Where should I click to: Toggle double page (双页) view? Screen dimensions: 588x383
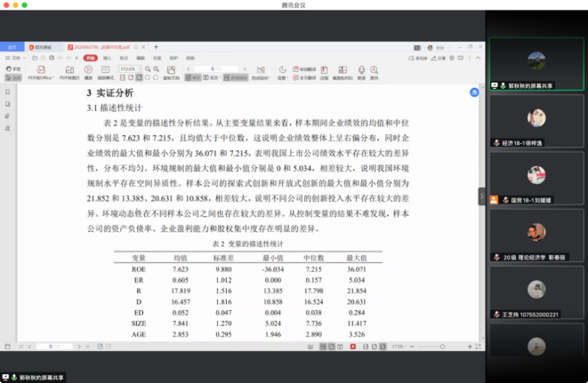click(211, 77)
